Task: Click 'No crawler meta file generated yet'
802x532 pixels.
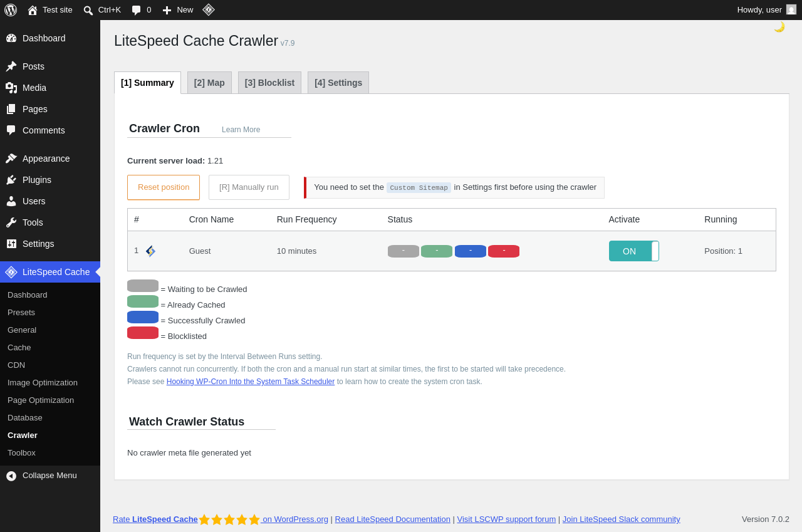Action: [x=189, y=453]
